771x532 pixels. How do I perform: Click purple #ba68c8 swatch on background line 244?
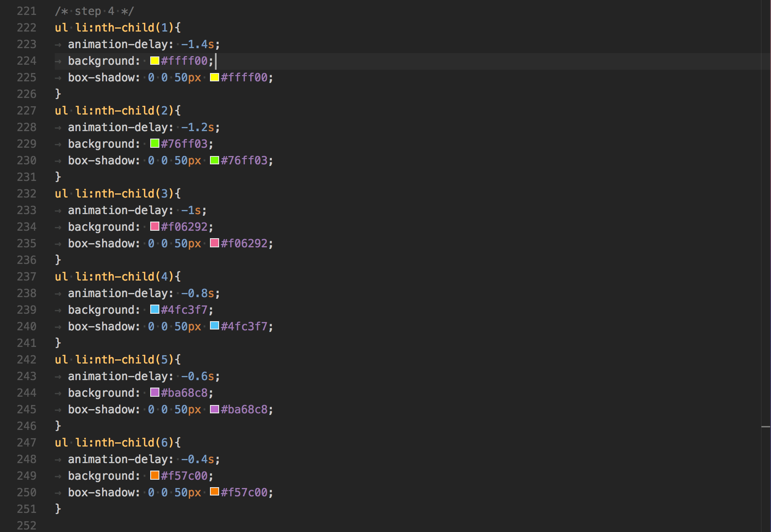154,393
